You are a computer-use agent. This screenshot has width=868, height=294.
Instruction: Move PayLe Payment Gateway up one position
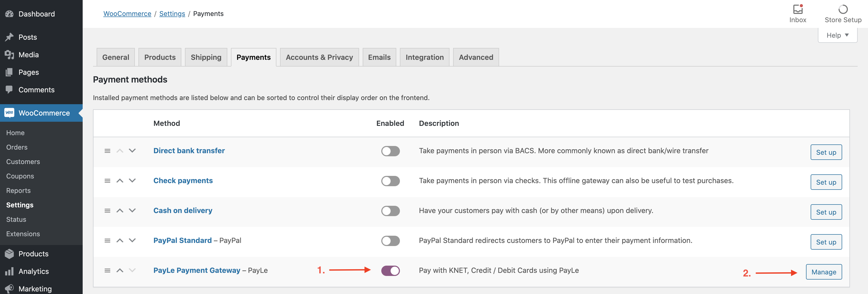coord(120,271)
